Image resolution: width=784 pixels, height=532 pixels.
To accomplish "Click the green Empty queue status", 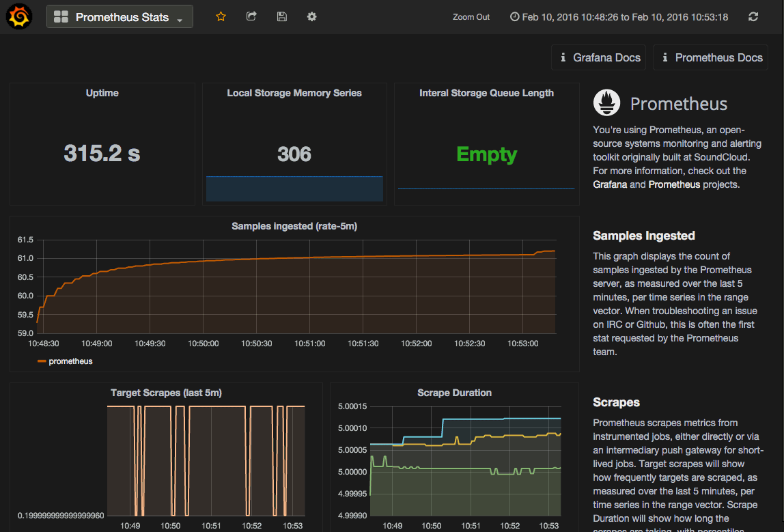I will (x=486, y=154).
